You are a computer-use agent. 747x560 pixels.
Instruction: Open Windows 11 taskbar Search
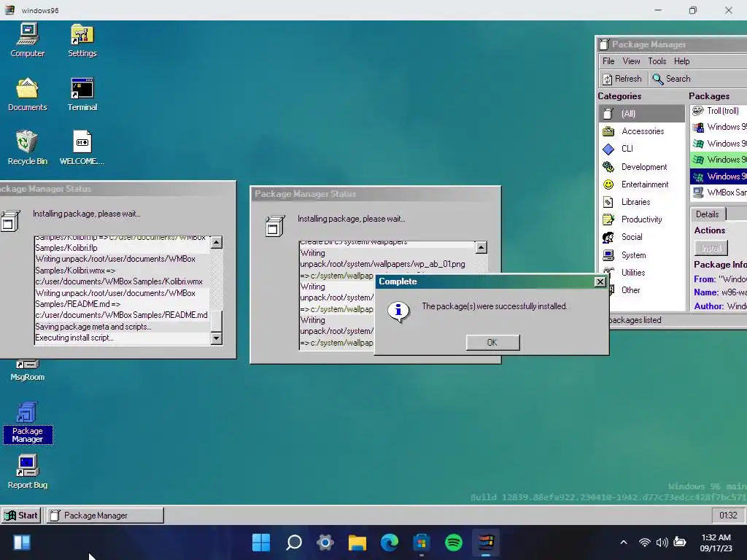tap(293, 542)
